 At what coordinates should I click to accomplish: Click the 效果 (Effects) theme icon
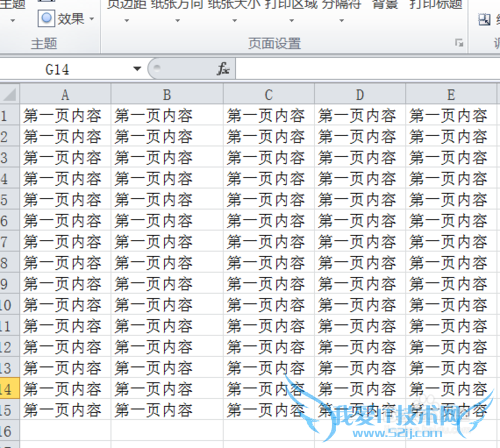[x=46, y=19]
